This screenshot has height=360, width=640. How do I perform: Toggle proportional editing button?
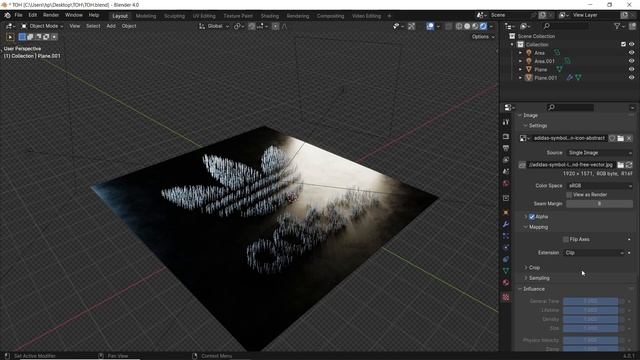(276, 26)
